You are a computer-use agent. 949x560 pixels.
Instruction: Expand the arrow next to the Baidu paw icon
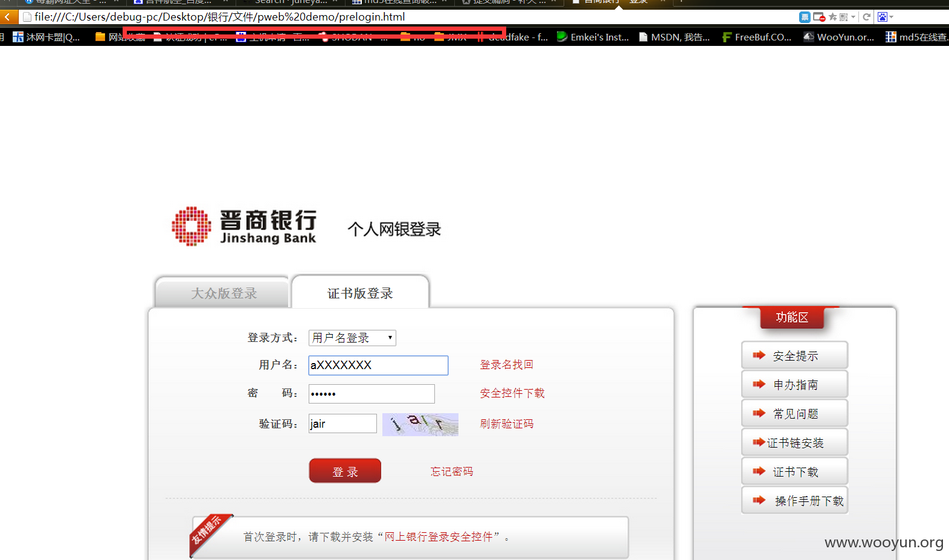(891, 17)
